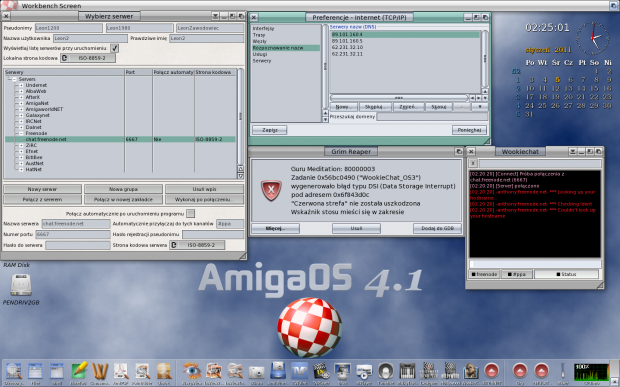Launch AmiPDF from the dock
This screenshot has height=387, width=620.
coord(121,371)
